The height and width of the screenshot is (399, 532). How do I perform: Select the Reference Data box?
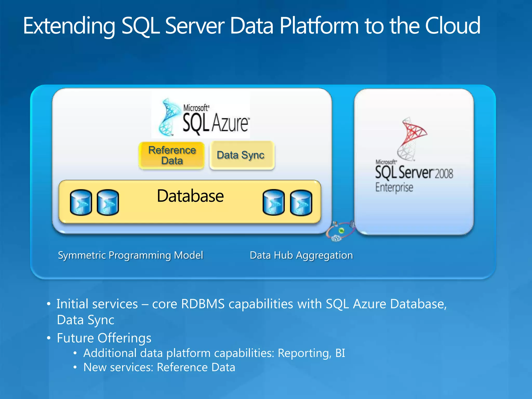(x=172, y=155)
